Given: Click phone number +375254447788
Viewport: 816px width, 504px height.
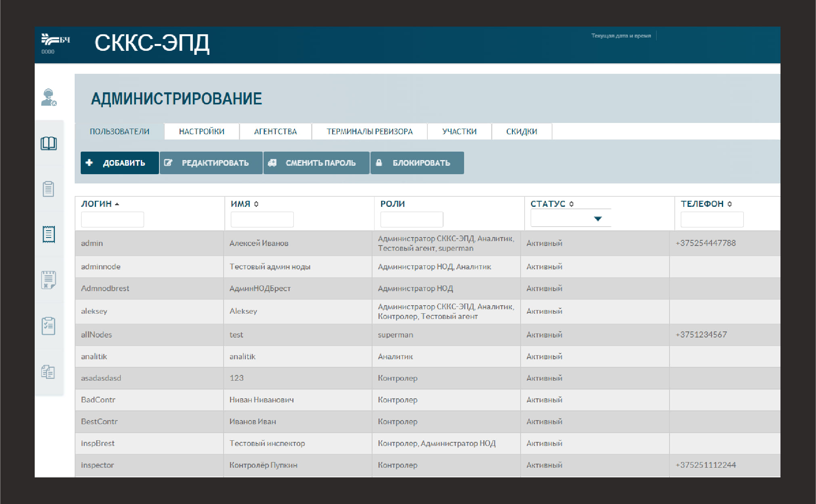Looking at the screenshot, I should pyautogui.click(x=706, y=243).
